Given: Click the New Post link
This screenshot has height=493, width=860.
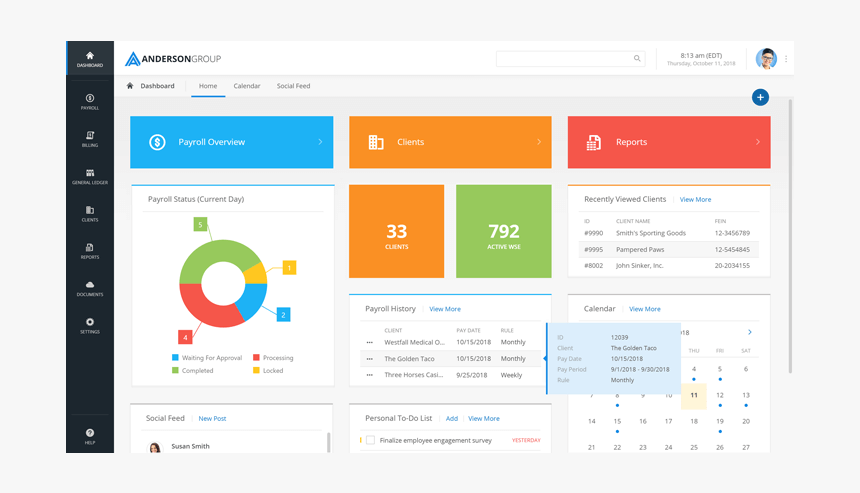Looking at the screenshot, I should (x=212, y=418).
